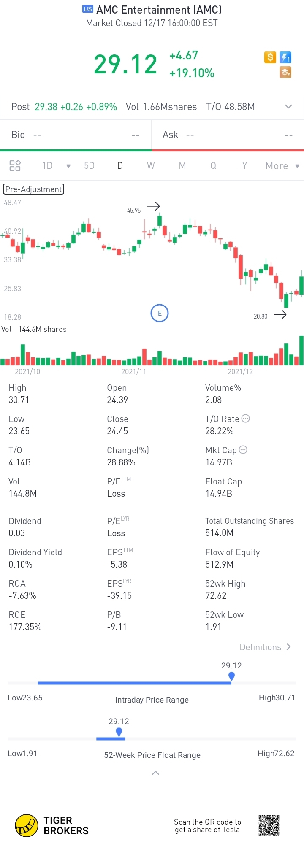The height and width of the screenshot is (868, 304).
Task: Expand the post-market quote row chevron
Action: point(289,107)
